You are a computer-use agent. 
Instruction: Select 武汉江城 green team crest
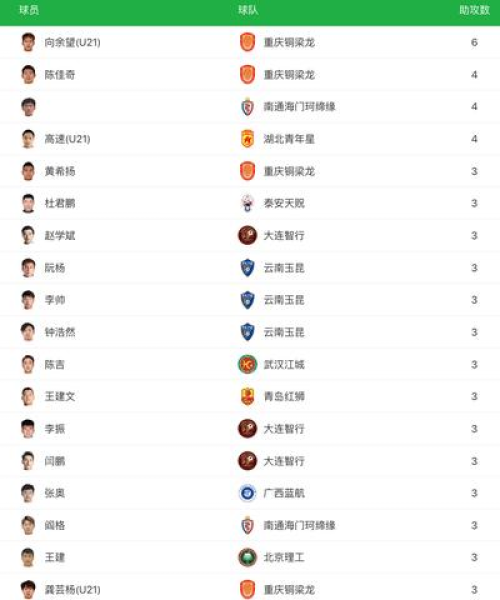pos(248,364)
